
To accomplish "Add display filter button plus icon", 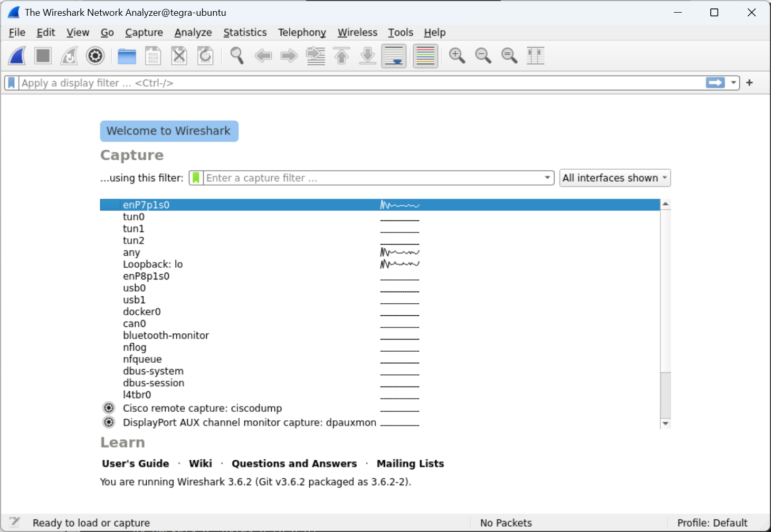I will 749,83.
